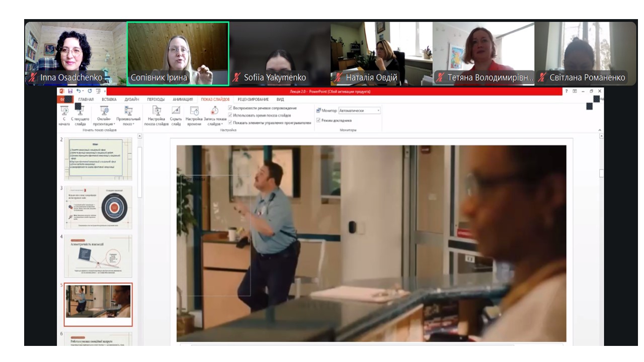Click the Мониторы group label
Image resolution: width=644 pixels, height=362 pixels.
click(348, 130)
